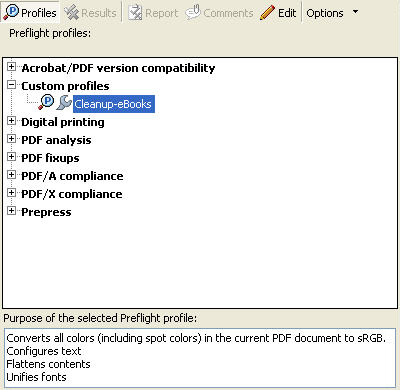Image resolution: width=400 pixels, height=390 pixels.
Task: Open the Report tab
Action: [x=153, y=13]
